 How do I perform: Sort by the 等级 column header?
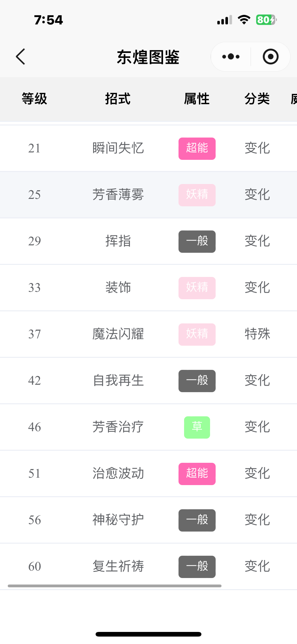click(34, 99)
